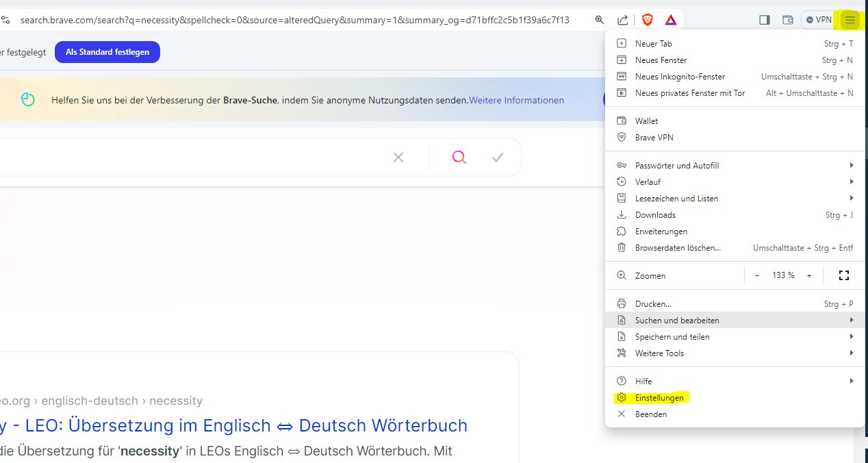Expand the Hilfe submenu

(x=735, y=381)
